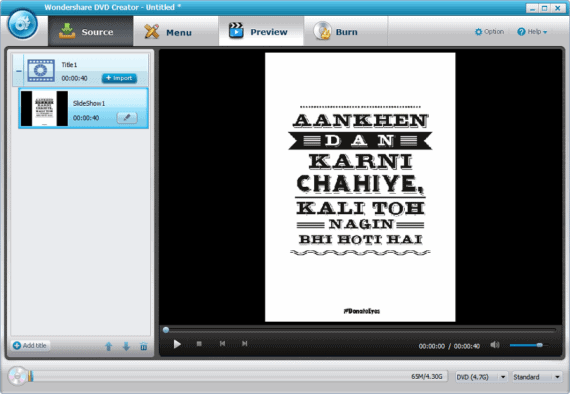Click the Title 1 film reel icon
The image size is (570, 394).
(41, 70)
